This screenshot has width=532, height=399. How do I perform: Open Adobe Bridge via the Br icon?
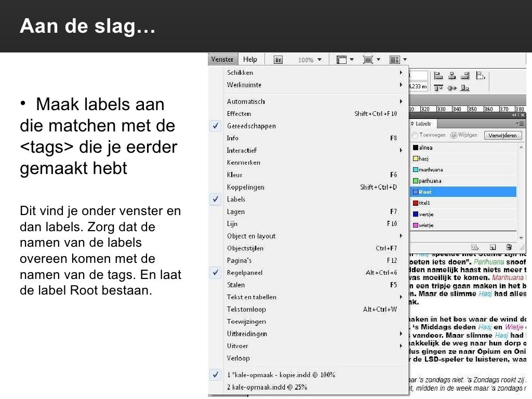[x=278, y=60]
